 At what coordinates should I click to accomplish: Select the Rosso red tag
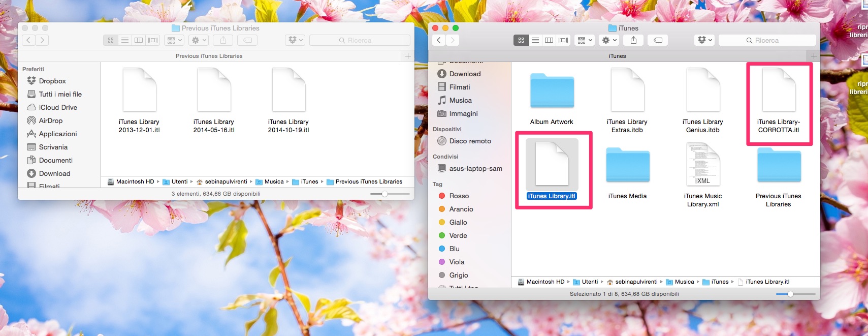point(459,196)
